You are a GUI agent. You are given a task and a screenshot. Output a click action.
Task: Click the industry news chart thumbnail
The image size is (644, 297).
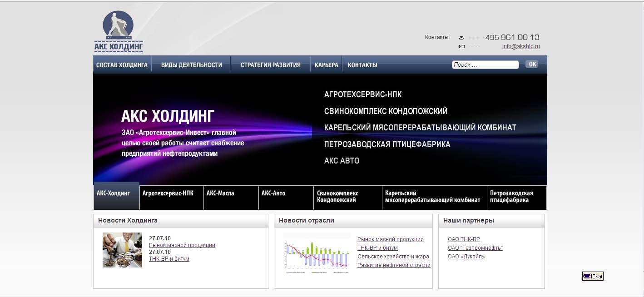pyautogui.click(x=317, y=253)
